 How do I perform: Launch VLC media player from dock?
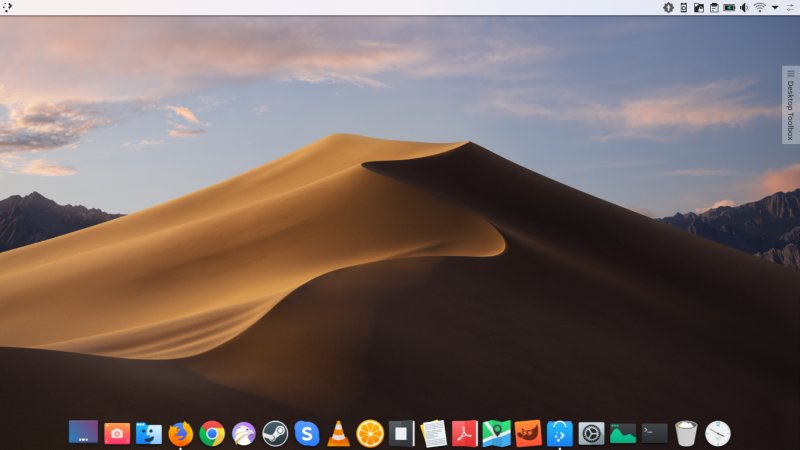click(338, 434)
